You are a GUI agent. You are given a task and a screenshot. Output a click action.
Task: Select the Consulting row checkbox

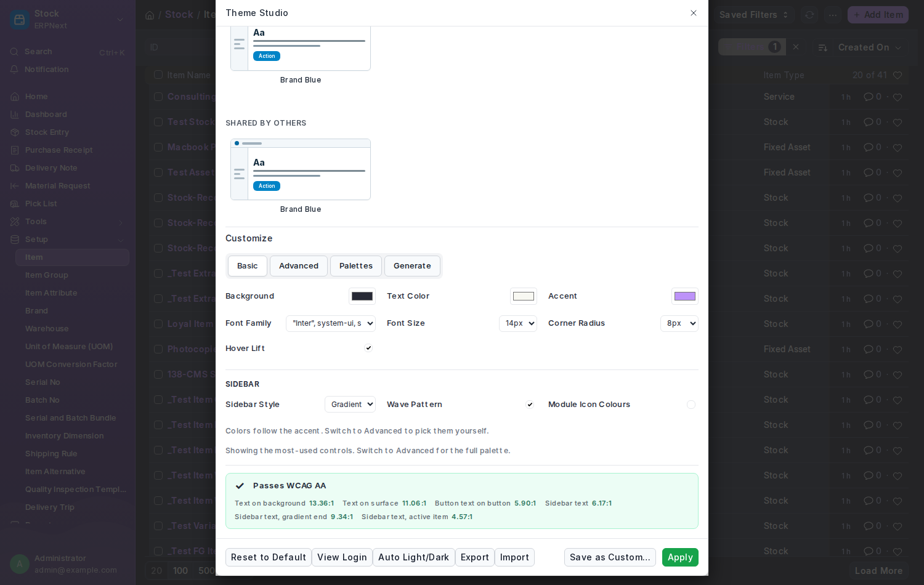click(x=158, y=97)
